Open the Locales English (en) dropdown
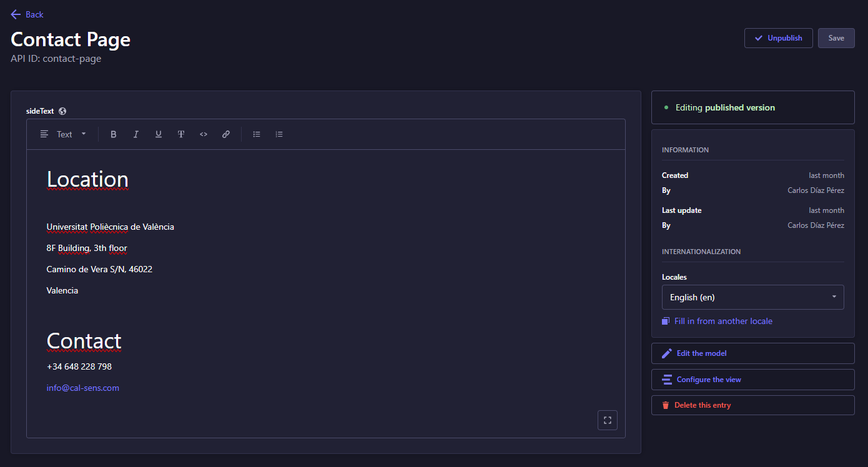 pos(752,297)
